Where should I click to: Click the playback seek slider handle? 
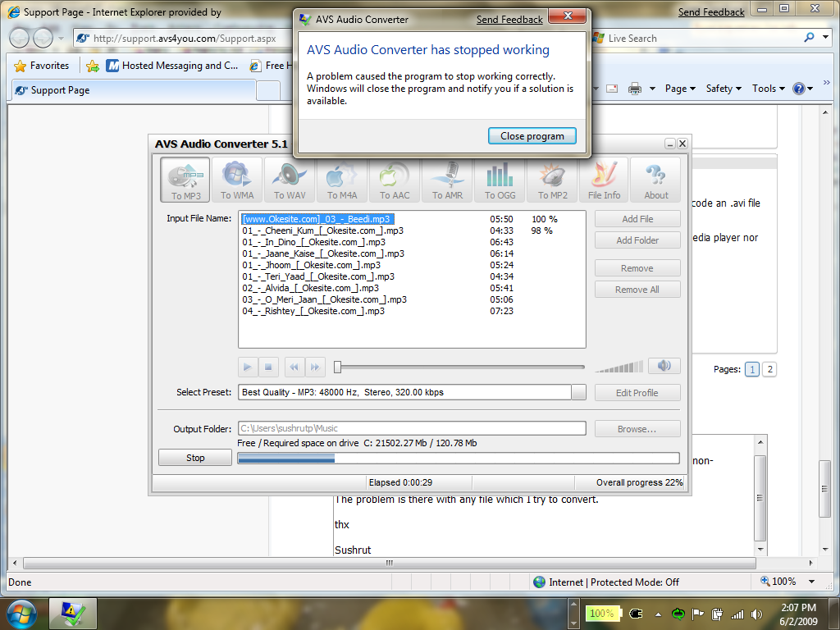point(337,367)
